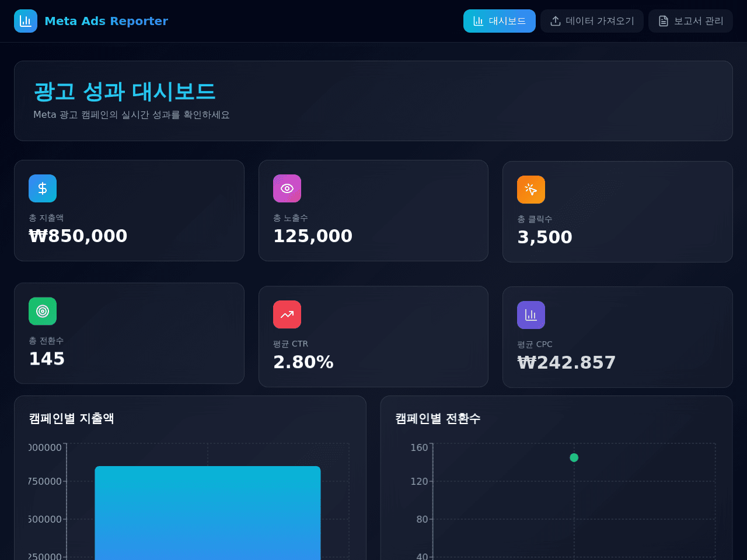Click the Meta Ads Reporter title text
Viewport: 747px width, 560px height.
[106, 21]
